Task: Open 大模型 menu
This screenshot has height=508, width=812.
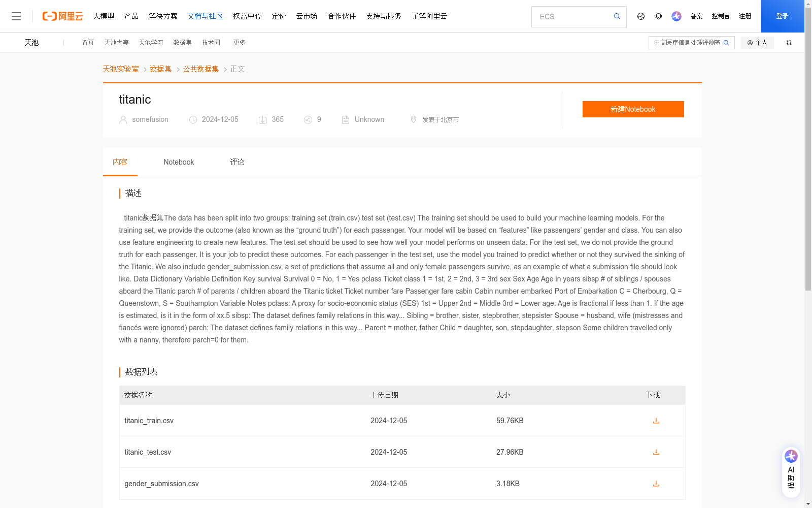Action: coord(104,16)
